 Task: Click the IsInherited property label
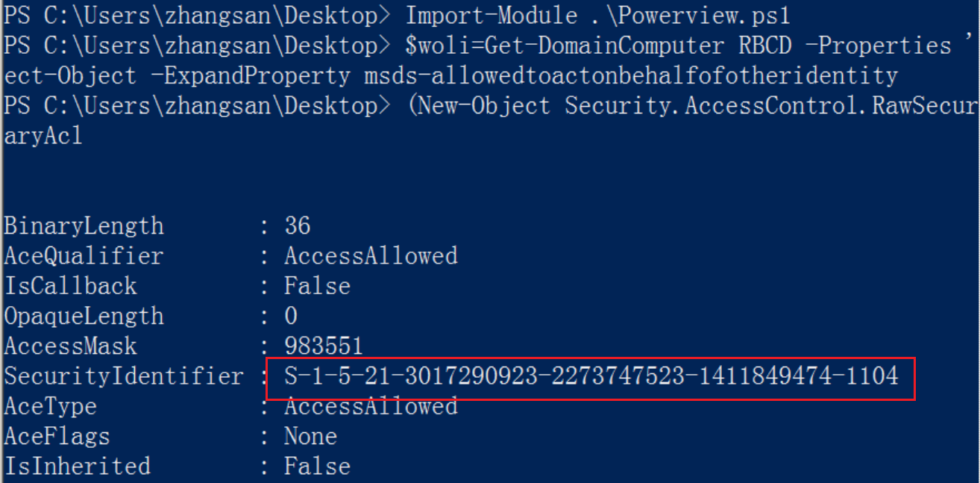point(77,466)
